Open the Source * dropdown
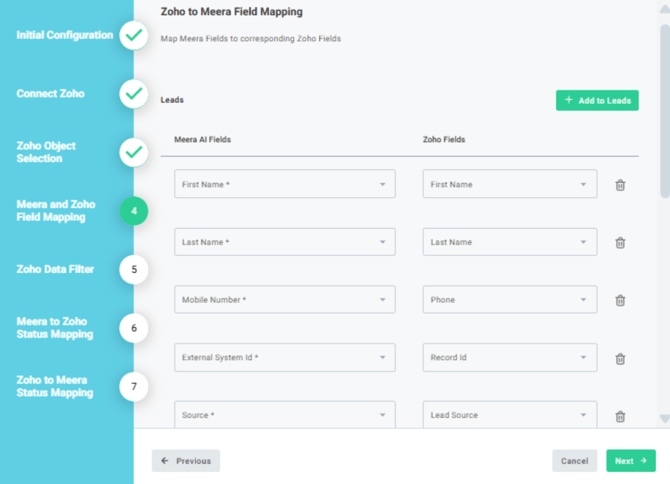The height and width of the screenshot is (484, 670). 285,414
